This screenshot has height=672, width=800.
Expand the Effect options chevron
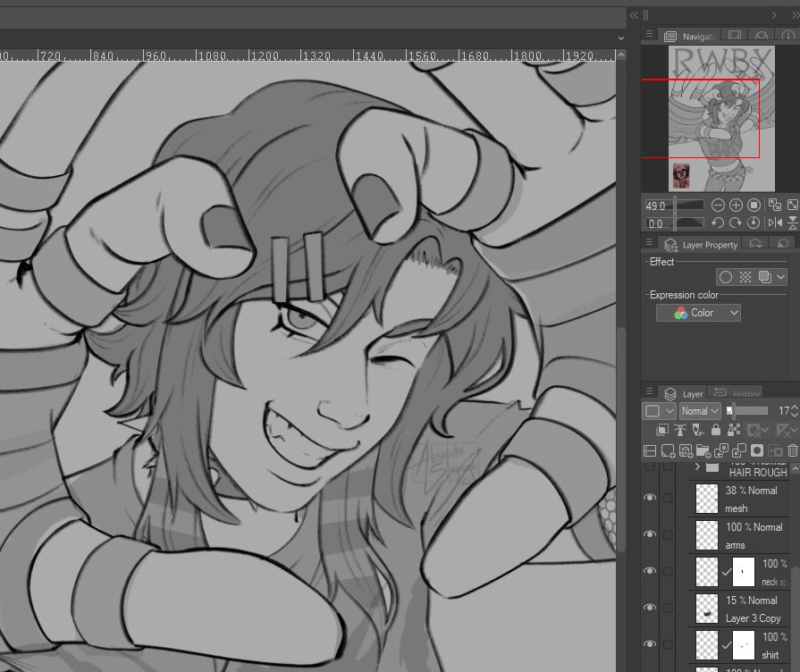780,277
